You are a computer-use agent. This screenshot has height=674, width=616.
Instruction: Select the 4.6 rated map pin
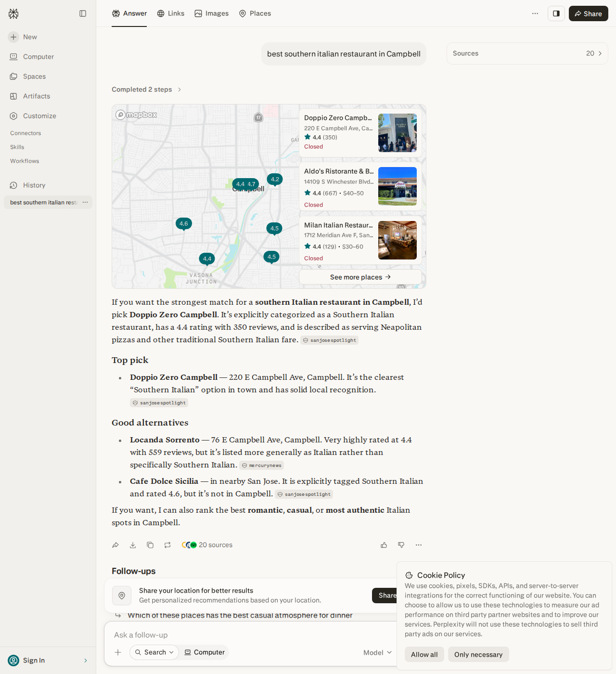(x=184, y=224)
